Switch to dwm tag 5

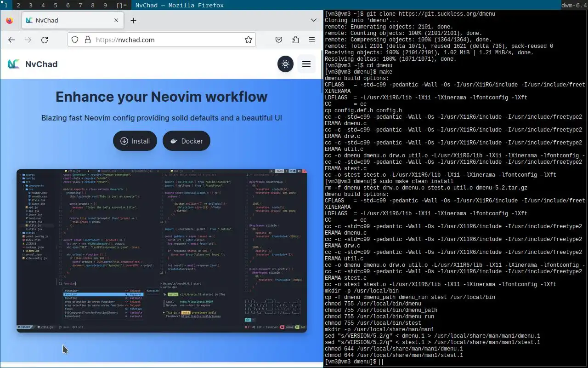pyautogui.click(x=55, y=5)
